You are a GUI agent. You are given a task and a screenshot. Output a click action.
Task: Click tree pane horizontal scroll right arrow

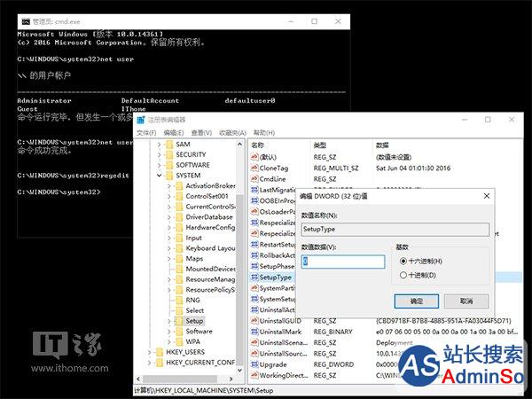coord(231,379)
